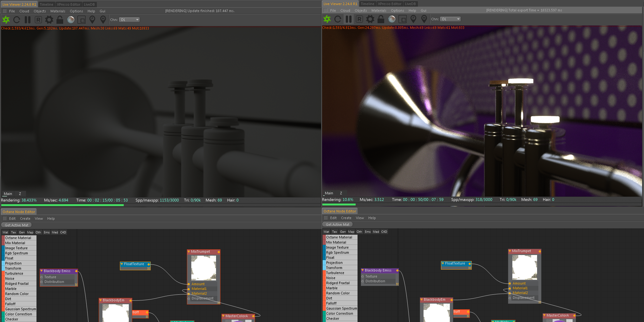The image size is (644, 322).
Task: Collapse the Blackbody Emiss node in left Node Editor
Action: tap(42, 271)
